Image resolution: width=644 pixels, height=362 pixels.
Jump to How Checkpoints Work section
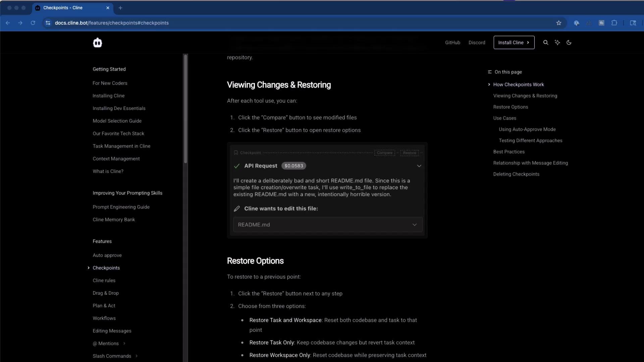pos(519,84)
